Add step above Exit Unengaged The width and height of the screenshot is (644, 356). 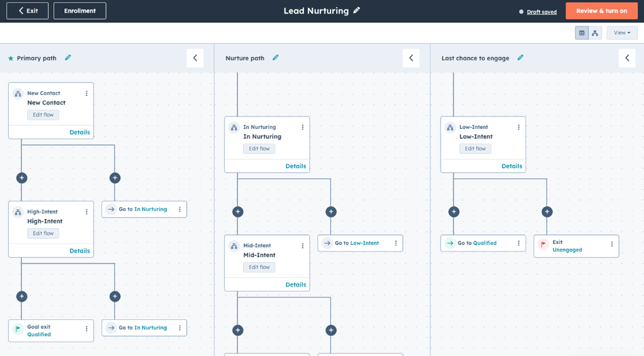547,212
